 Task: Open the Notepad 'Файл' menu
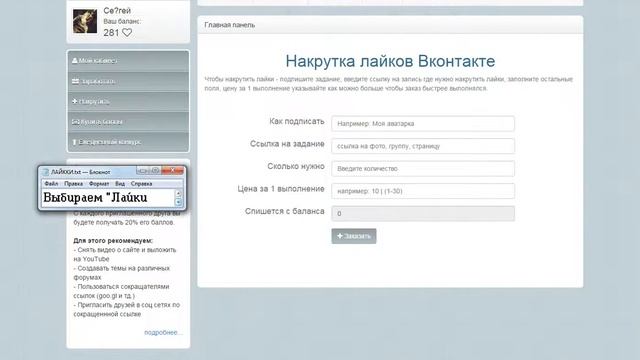click(51, 184)
